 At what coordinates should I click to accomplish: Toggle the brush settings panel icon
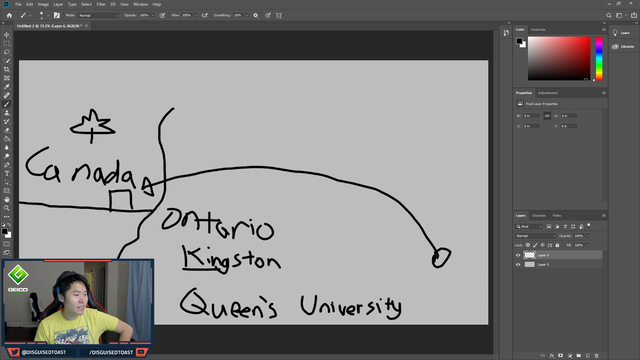click(57, 16)
